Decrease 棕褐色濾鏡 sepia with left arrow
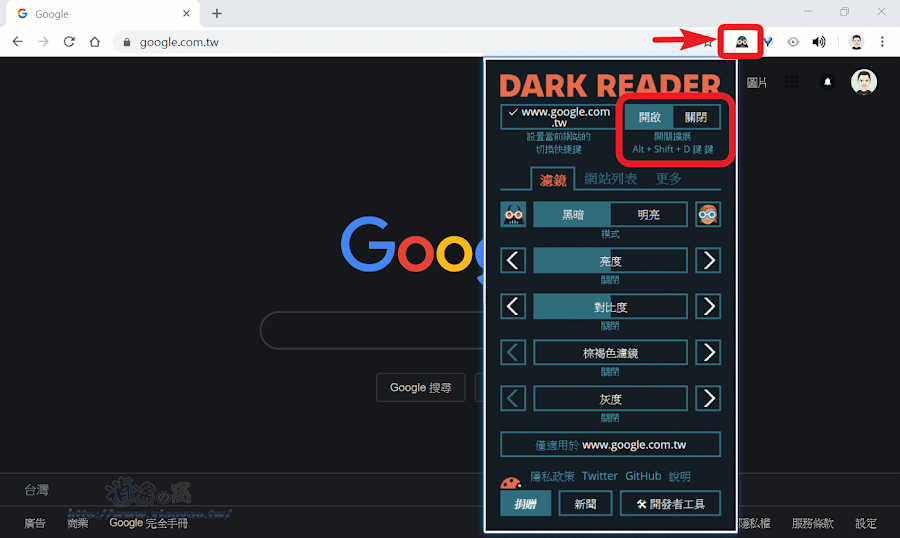Screen dimensions: 900x538 pyautogui.click(x=513, y=353)
